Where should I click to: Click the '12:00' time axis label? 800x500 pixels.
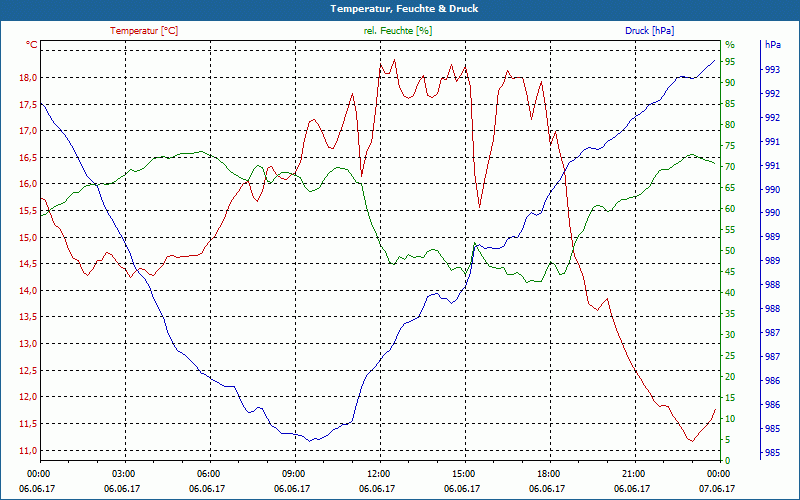377,473
